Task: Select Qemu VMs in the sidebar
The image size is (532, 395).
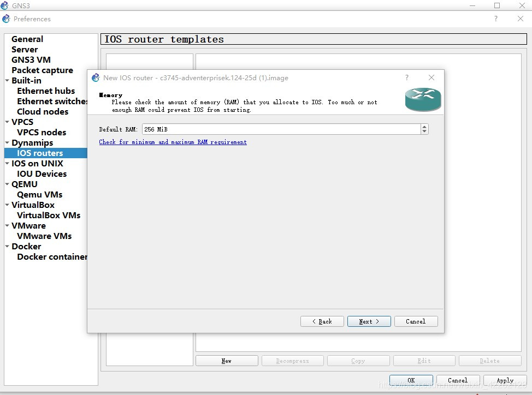Action: click(x=40, y=194)
